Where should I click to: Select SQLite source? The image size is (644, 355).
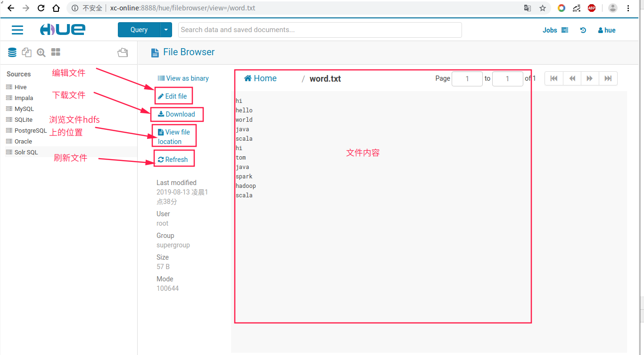tap(23, 120)
